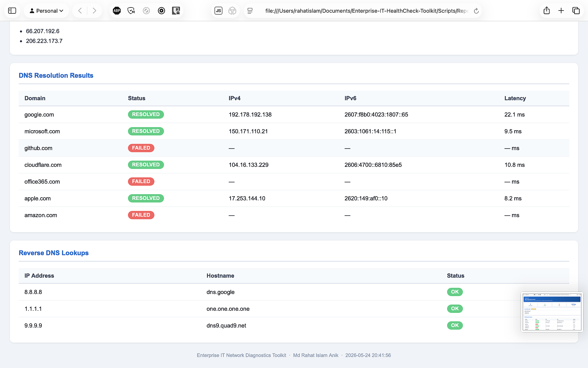The image size is (588, 368).
Task: Open the shield checkmark extension icon
Action: coord(131,11)
